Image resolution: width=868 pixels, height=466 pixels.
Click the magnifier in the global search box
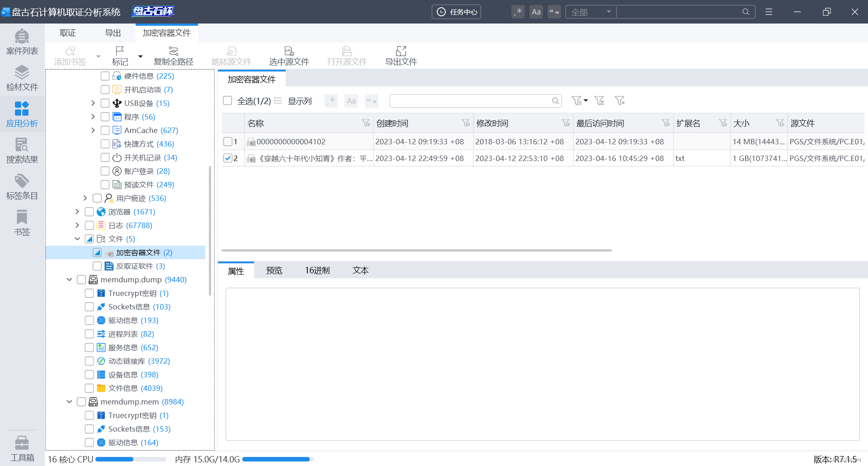745,12
